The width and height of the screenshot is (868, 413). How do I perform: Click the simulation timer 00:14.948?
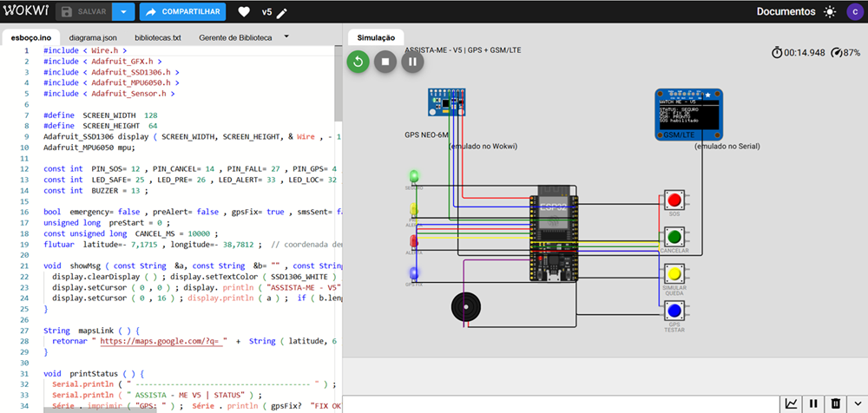click(798, 53)
